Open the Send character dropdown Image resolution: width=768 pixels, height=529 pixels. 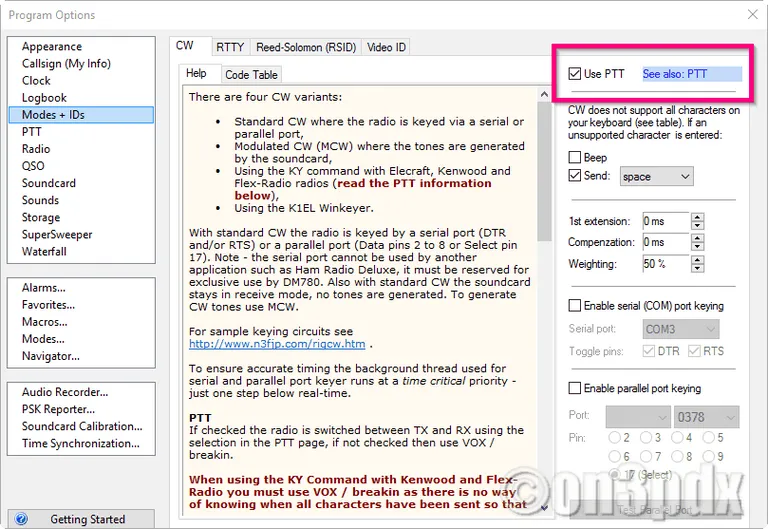656,177
